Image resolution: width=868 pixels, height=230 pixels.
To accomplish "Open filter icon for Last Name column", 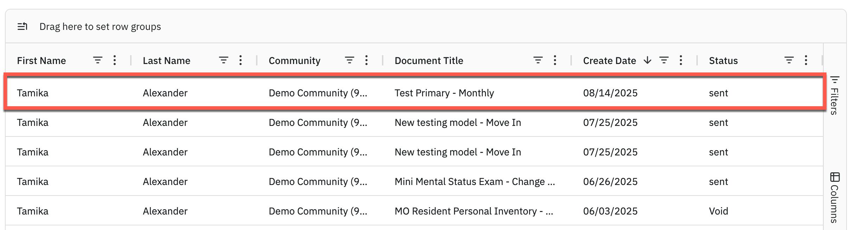I will click(223, 60).
